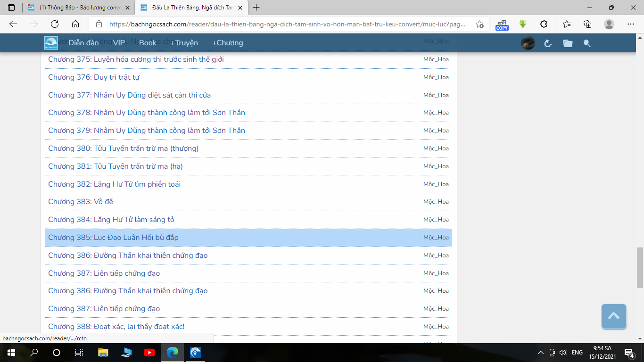This screenshot has width=644, height=362.
Task: Click the COPY extension icon
Action: (x=502, y=25)
